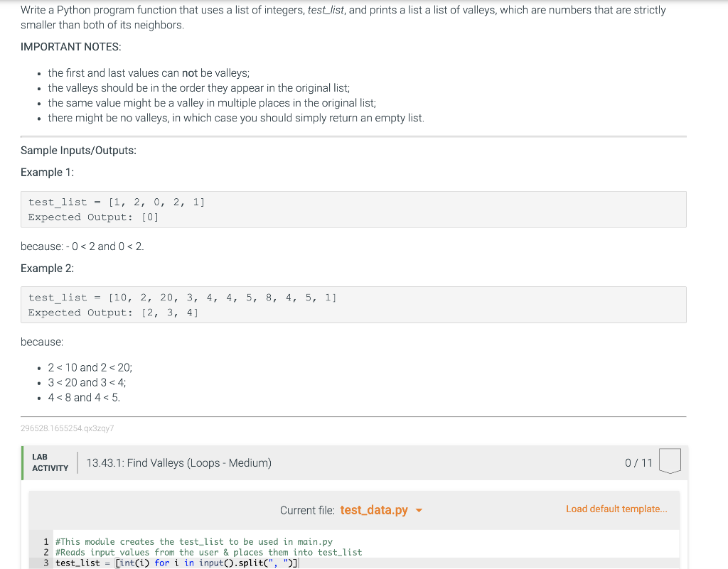Click the score badge icon beside 0 / 11
The width and height of the screenshot is (728, 569).
coord(670,461)
